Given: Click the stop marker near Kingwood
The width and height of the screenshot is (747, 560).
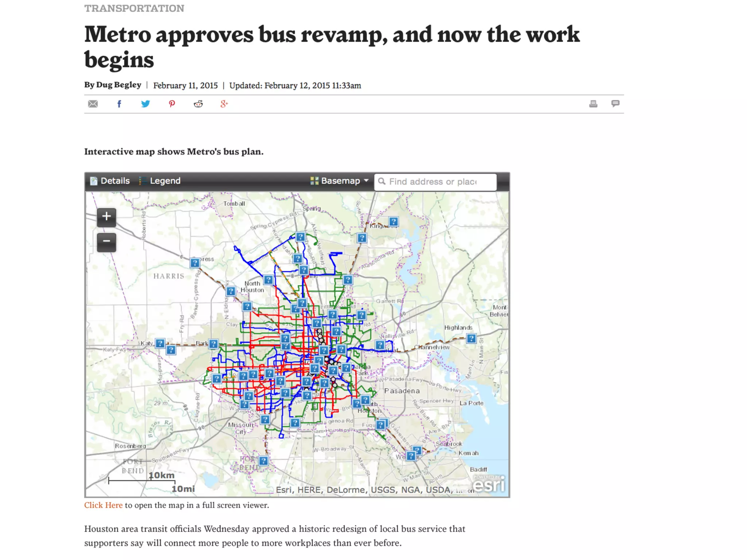Looking at the screenshot, I should point(393,222).
